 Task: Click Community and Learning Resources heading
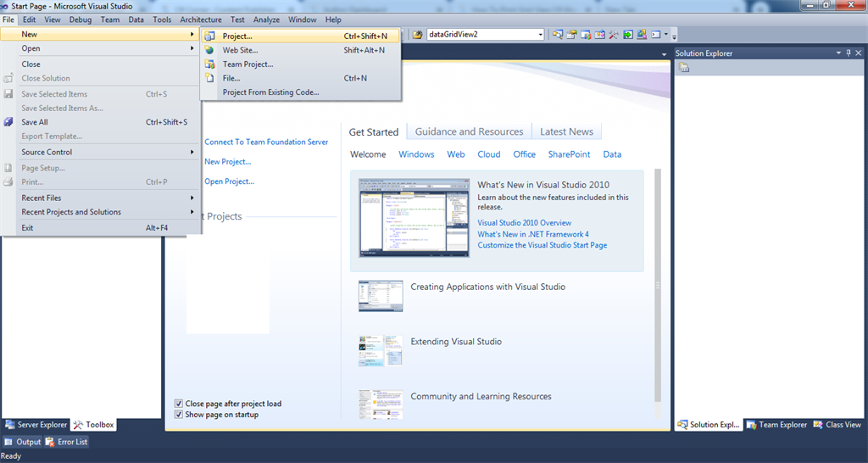481,397
